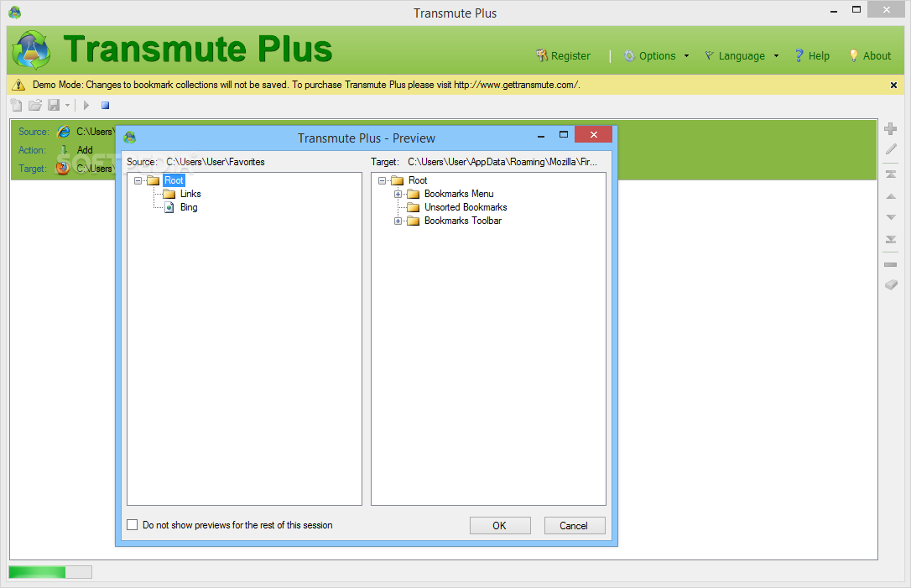Click the Save disk toolbar icon
Screen dimensions: 911x588
click(54, 105)
